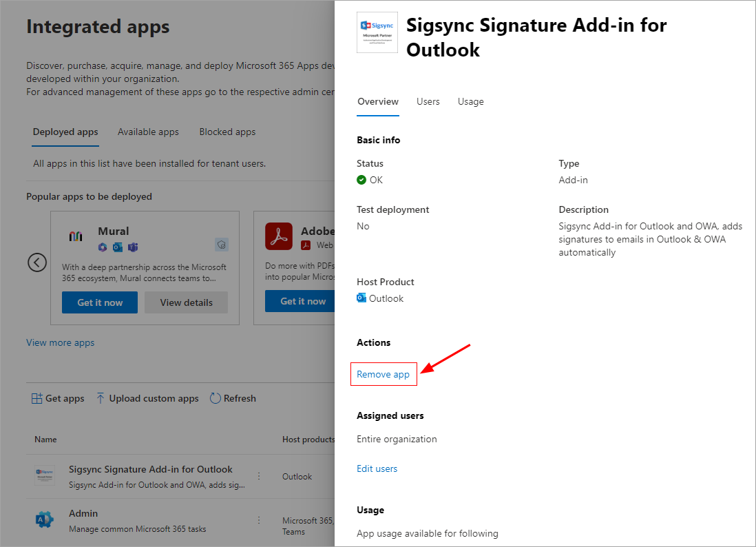Click the certification badge on Mural card
Viewport: 756px width, 547px height.
221,245
